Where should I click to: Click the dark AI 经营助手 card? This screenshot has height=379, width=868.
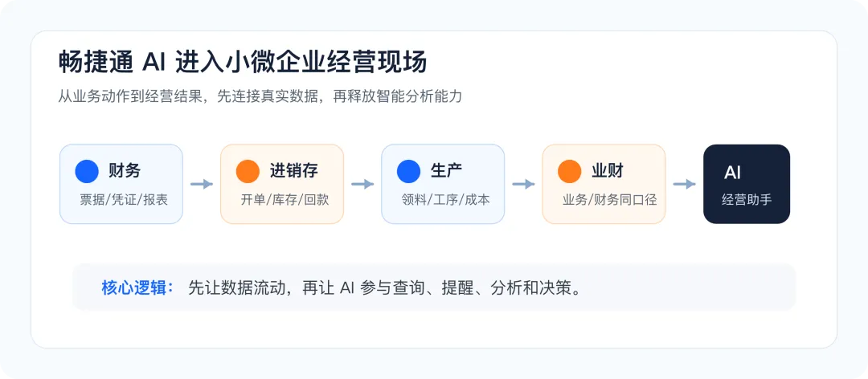pos(747,184)
